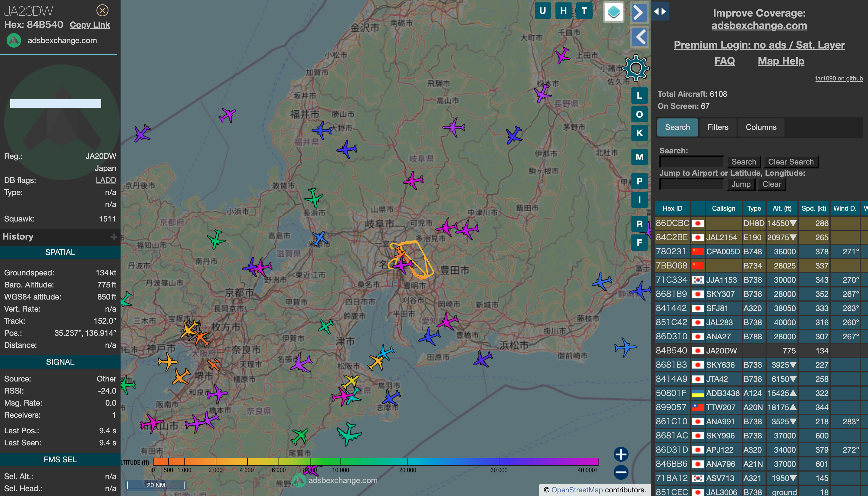The image size is (868, 496).
Task: Select the blue aircraft near 御前崎市
Action: (625, 347)
